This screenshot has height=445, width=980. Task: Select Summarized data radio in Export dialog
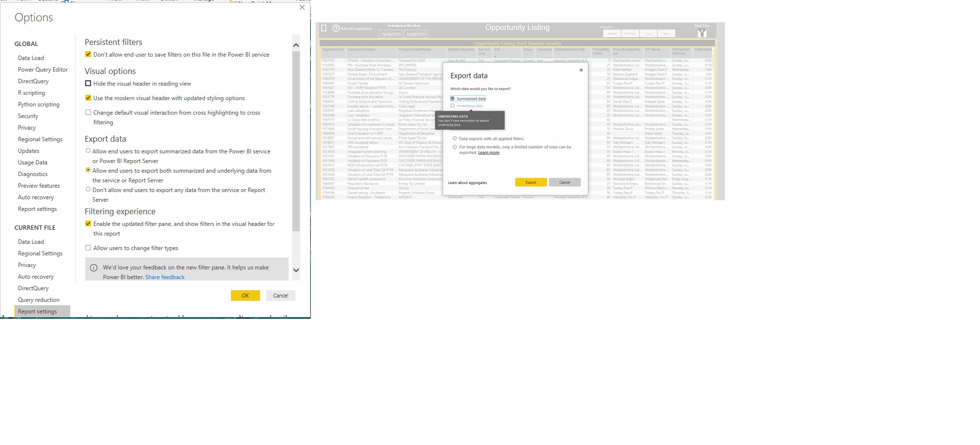point(453,98)
